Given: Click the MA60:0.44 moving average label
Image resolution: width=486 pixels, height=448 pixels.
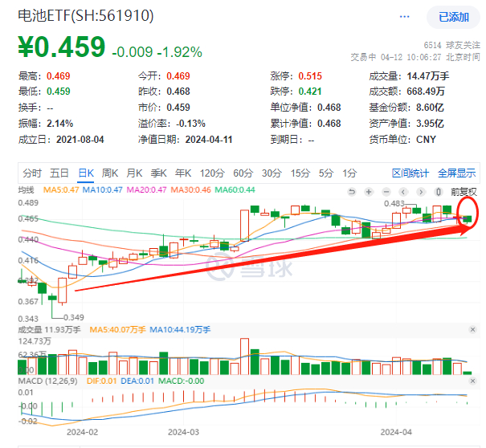Looking at the screenshot, I should tap(235, 189).
